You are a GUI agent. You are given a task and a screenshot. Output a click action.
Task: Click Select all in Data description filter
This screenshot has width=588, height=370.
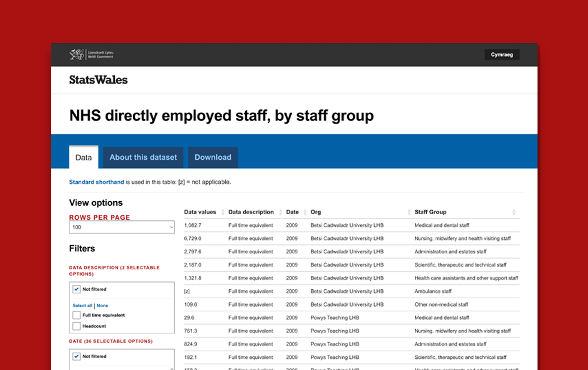coord(82,306)
